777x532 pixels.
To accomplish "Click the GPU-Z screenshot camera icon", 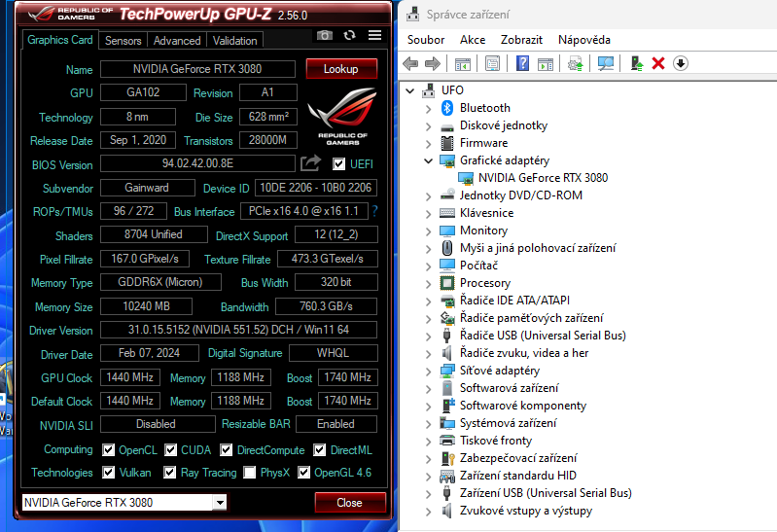I will pos(325,35).
